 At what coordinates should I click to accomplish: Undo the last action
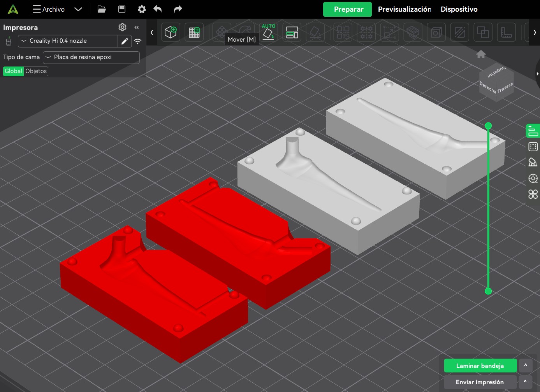click(x=158, y=9)
